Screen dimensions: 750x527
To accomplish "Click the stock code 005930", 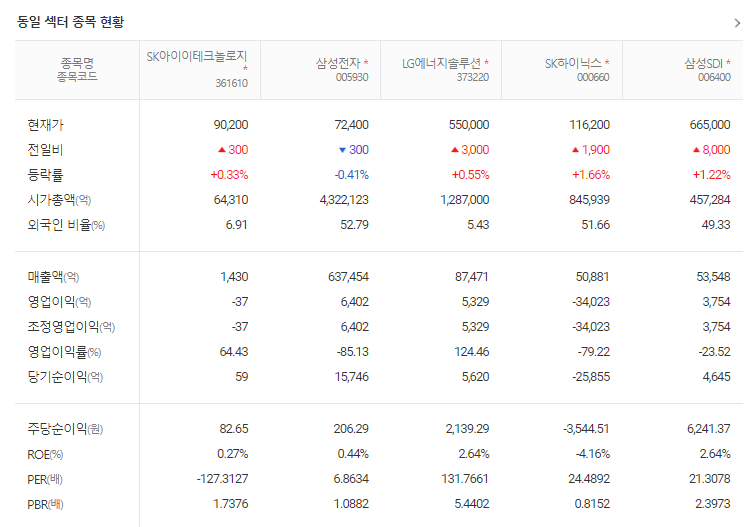I will pyautogui.click(x=352, y=77).
